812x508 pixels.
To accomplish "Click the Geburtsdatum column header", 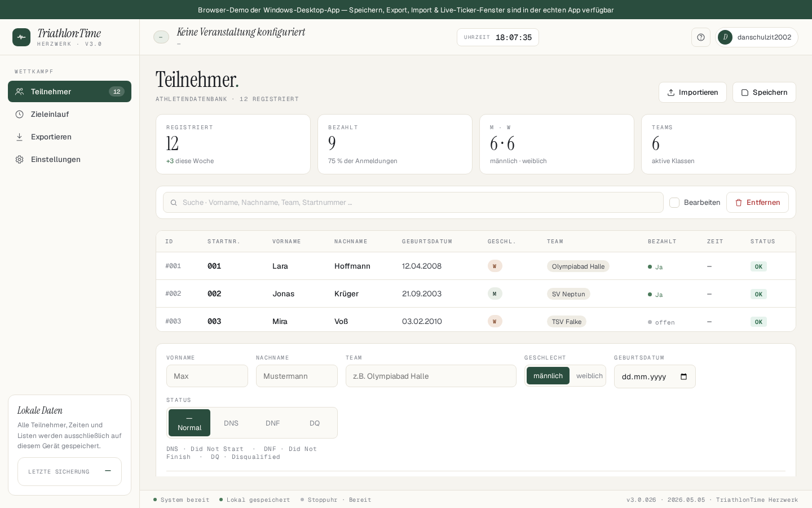I will [427, 242].
